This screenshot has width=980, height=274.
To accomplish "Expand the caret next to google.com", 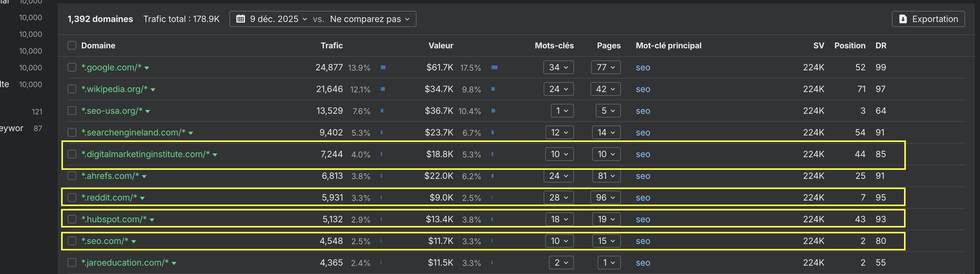I will click(147, 68).
